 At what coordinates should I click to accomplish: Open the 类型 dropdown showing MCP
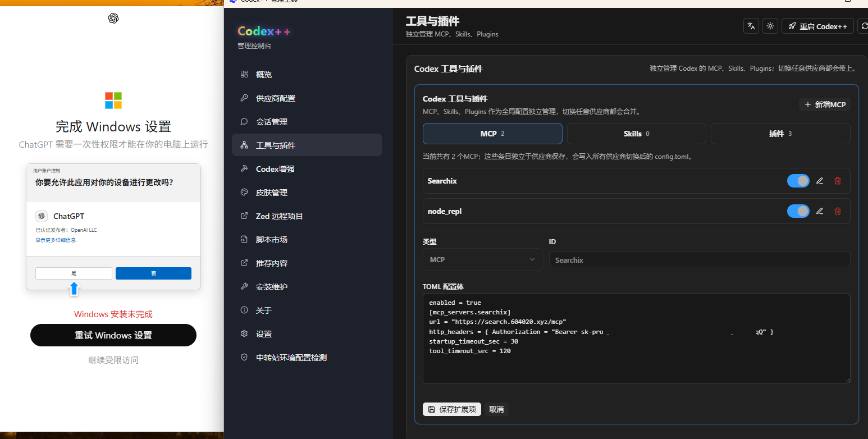click(483, 259)
